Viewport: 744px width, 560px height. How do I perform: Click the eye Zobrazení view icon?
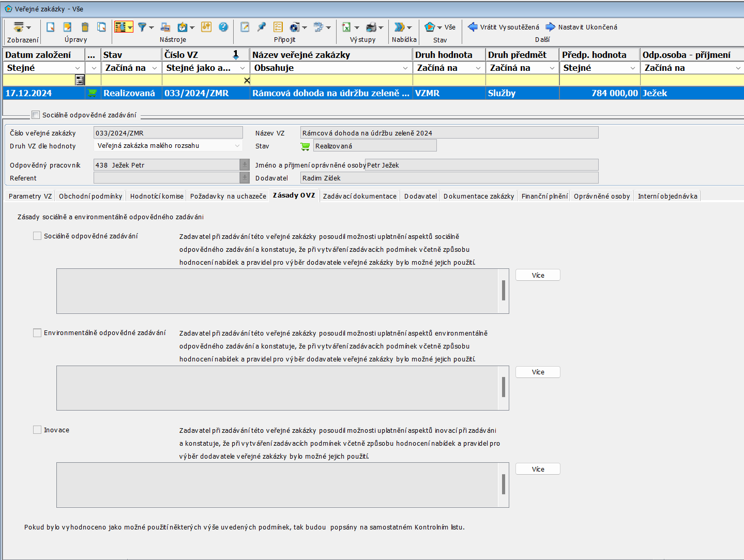click(19, 27)
